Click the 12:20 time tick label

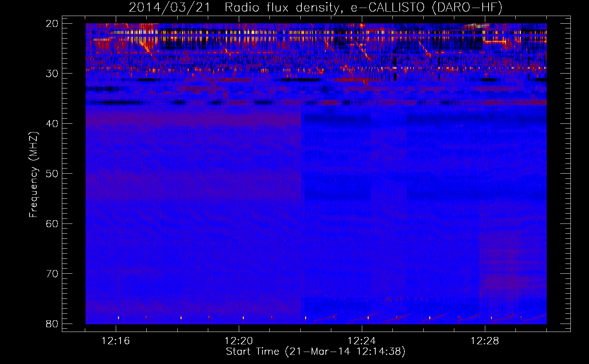pyautogui.click(x=239, y=341)
